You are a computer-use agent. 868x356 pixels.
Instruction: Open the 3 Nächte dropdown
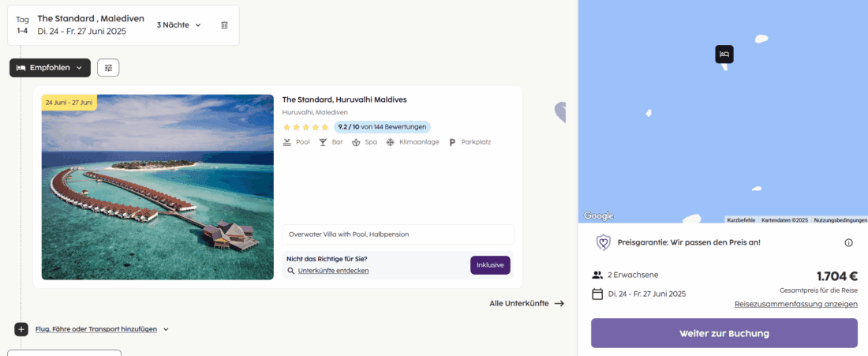pyautogui.click(x=179, y=25)
